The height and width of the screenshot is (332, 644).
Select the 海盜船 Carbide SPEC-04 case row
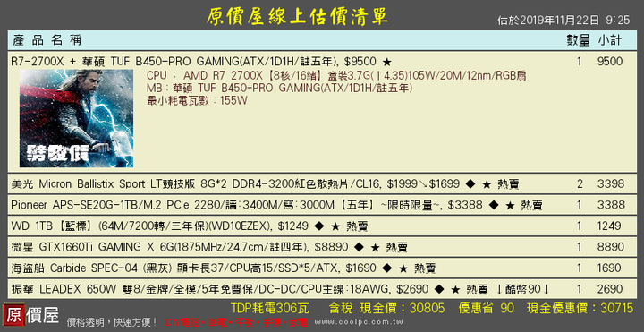pyautogui.click(x=322, y=268)
